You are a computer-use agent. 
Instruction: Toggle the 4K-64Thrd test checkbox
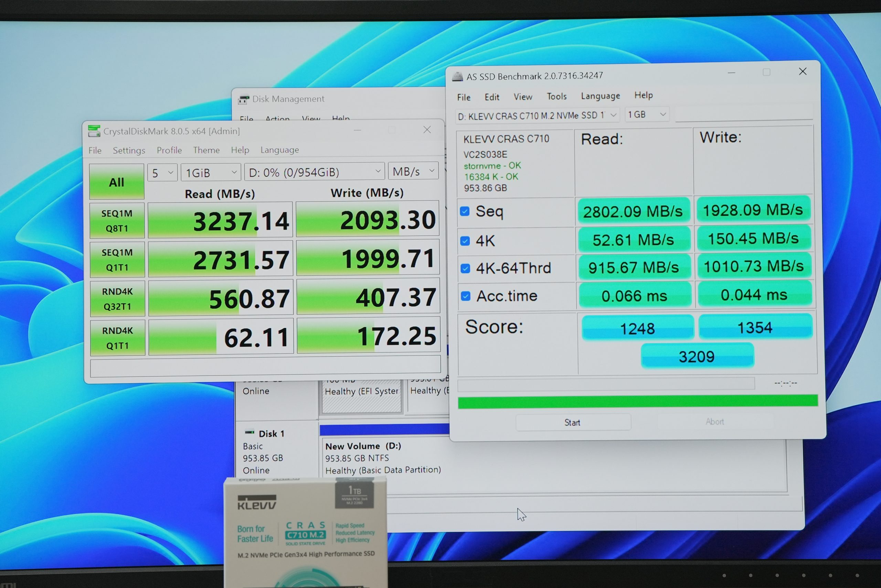tap(465, 269)
